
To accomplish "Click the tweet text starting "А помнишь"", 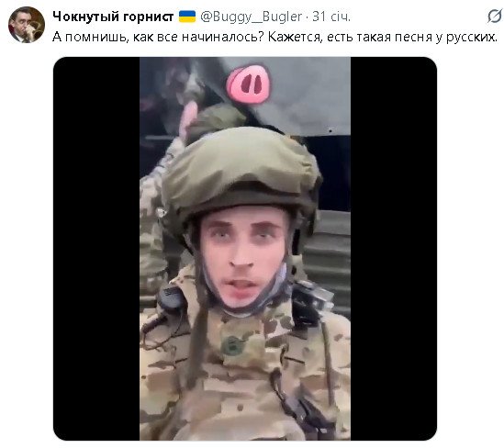I will 274,37.
